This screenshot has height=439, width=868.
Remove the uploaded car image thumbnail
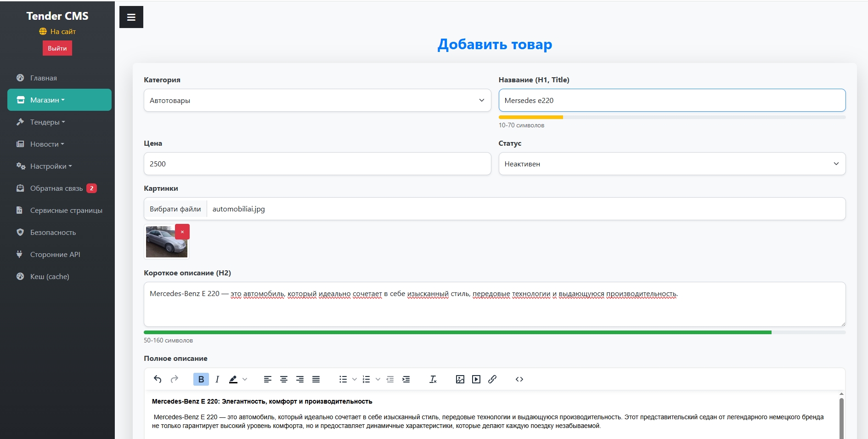[x=182, y=232]
